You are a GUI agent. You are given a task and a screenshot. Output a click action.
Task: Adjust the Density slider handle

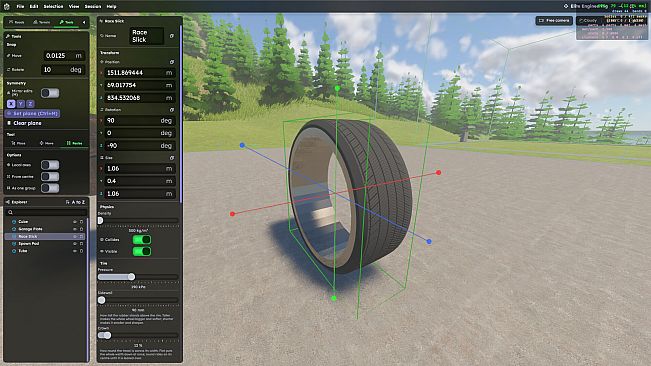click(x=100, y=220)
